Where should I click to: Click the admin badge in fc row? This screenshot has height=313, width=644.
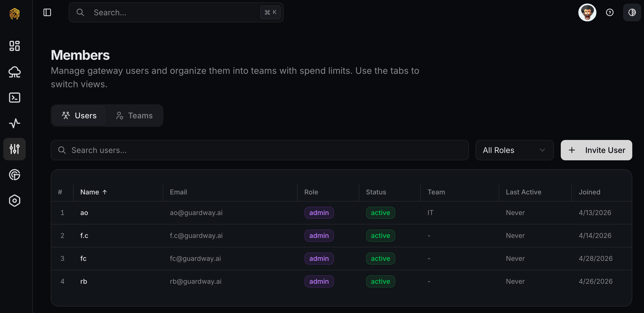[x=319, y=259]
